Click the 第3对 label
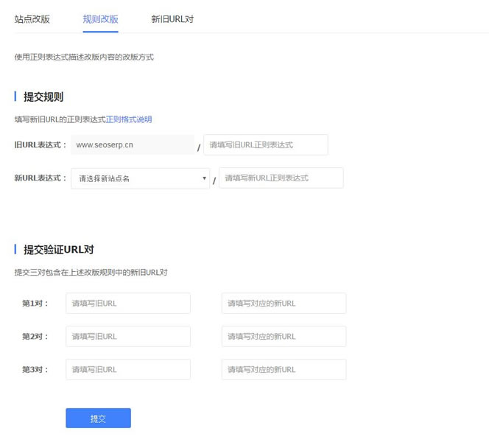This screenshot has width=489, height=448. tap(35, 369)
